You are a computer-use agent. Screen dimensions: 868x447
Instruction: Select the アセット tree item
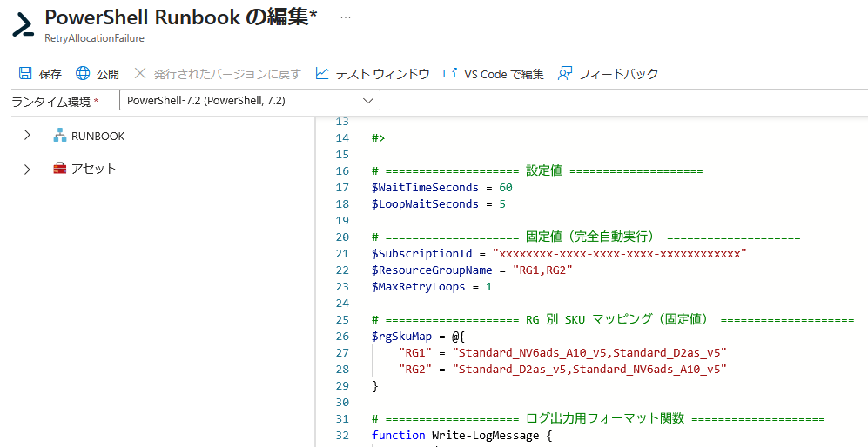93,169
